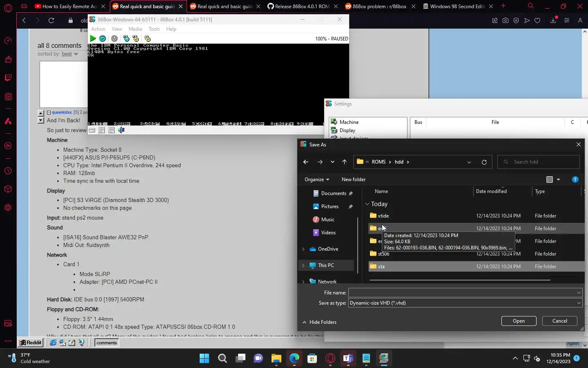This screenshot has width=588, height=368.
Task: Open the Save as type combo box
Action: pos(465,303)
